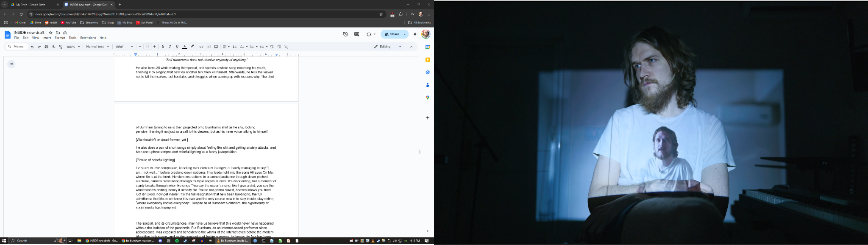This screenshot has height=245, width=868.
Task: Click the Gemini sparkle icon
Action: (x=415, y=34)
